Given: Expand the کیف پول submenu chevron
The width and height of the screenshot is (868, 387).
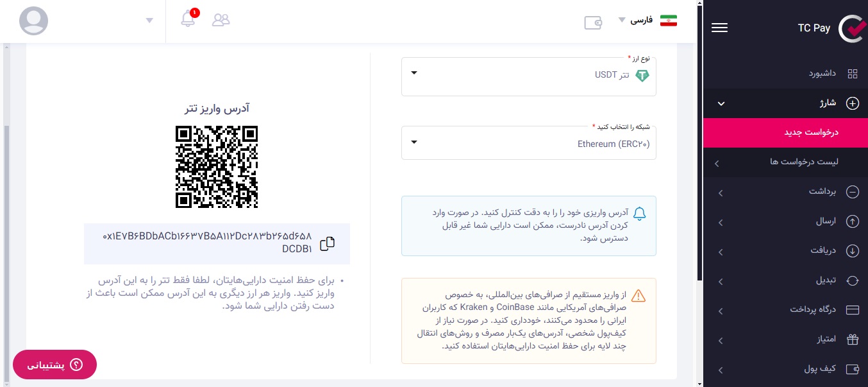Looking at the screenshot, I should click(x=721, y=370).
